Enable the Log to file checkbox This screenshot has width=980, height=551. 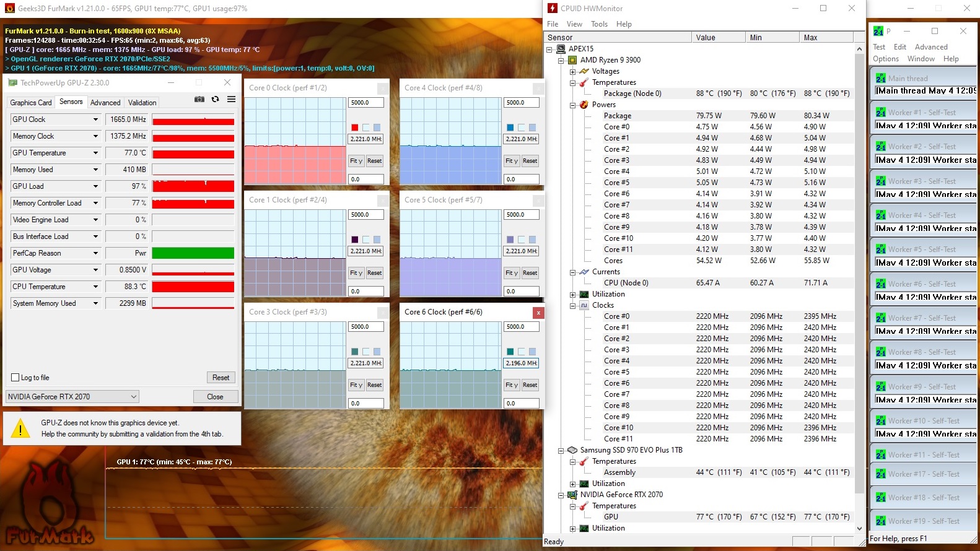(x=15, y=378)
